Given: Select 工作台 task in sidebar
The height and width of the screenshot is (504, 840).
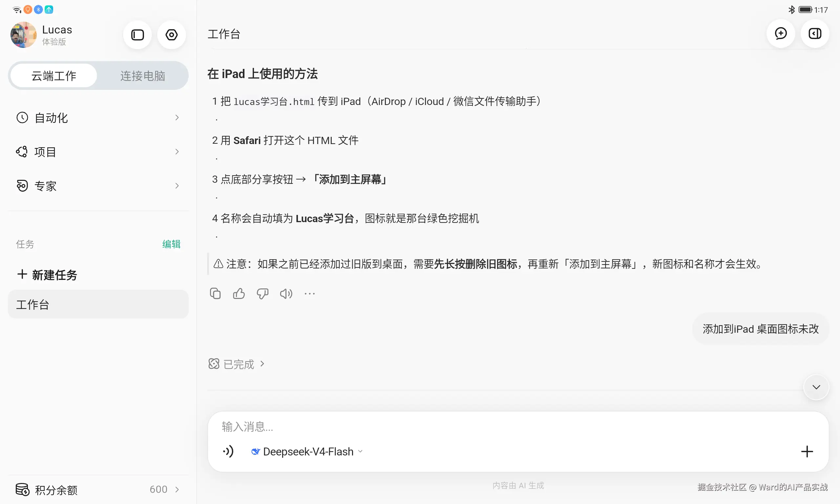Looking at the screenshot, I should (98, 304).
